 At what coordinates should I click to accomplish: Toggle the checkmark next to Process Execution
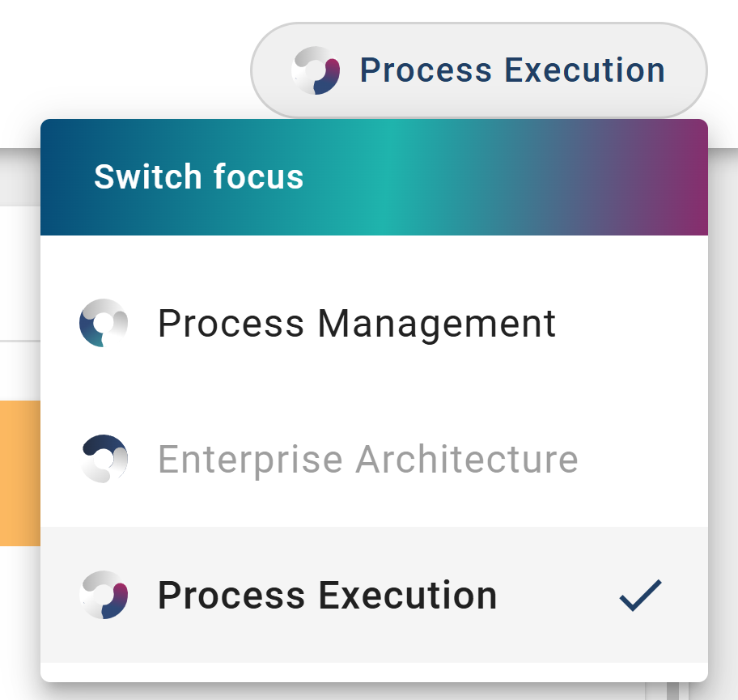coord(638,595)
